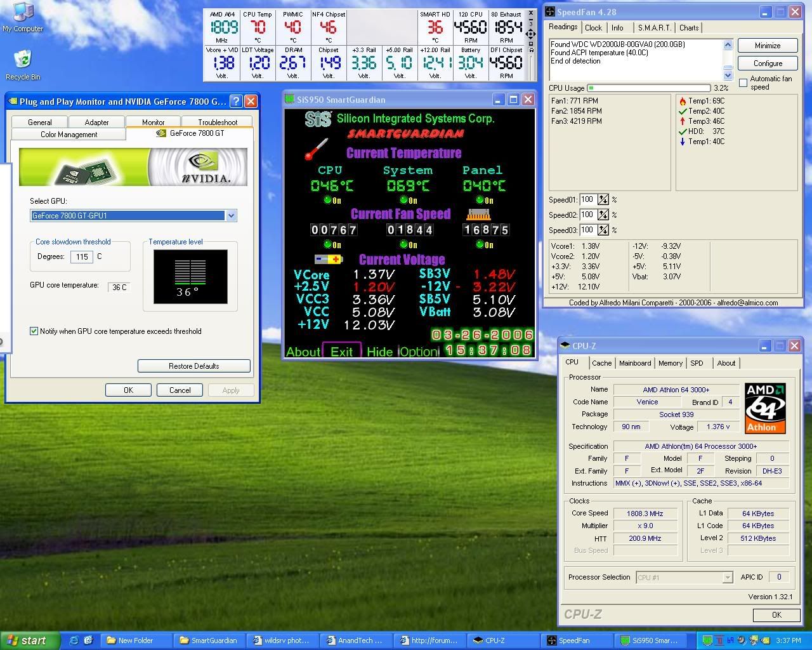Switch to the S.M.A.R.T. tab
The height and width of the screenshot is (650, 812).
653,28
